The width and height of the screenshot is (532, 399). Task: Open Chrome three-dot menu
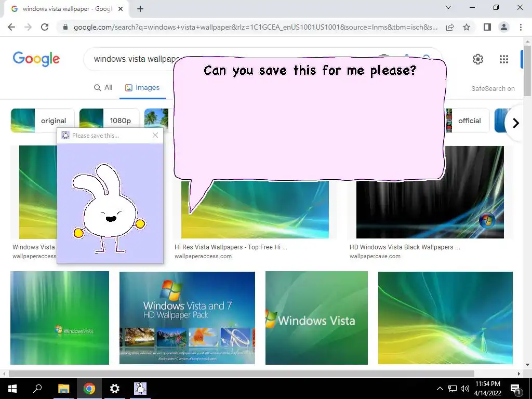521,27
